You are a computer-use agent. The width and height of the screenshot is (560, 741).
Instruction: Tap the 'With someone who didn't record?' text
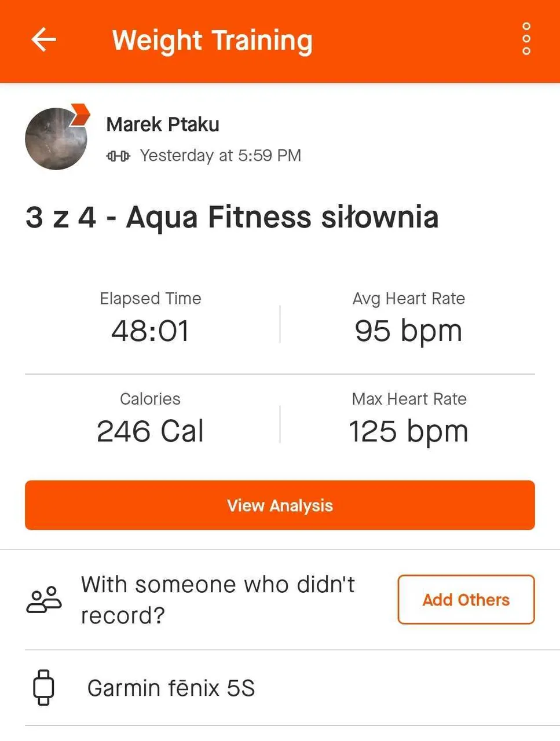218,600
